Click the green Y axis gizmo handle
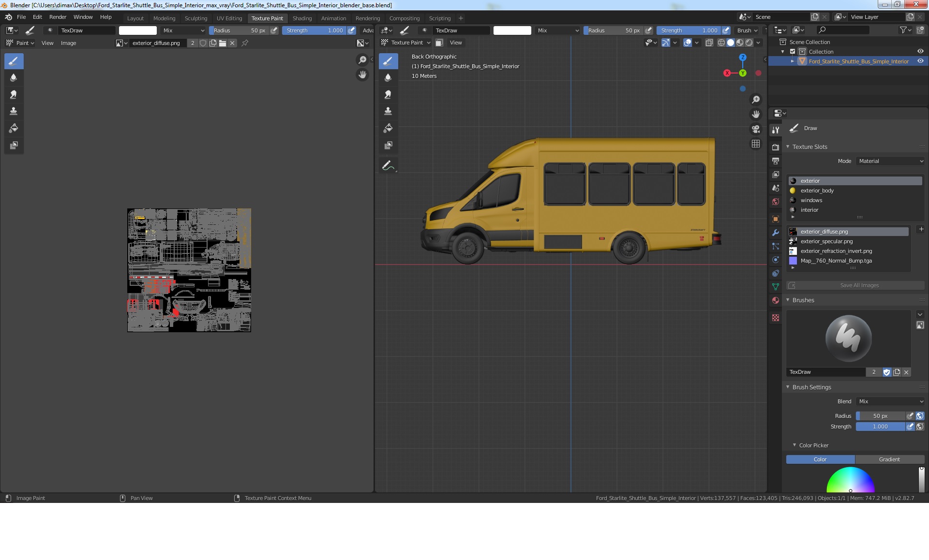 click(743, 73)
